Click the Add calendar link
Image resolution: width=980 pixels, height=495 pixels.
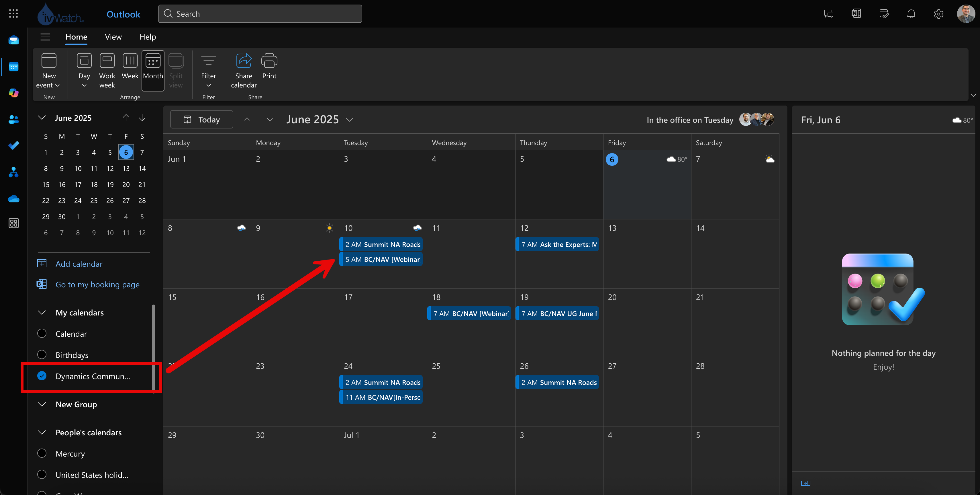point(79,264)
